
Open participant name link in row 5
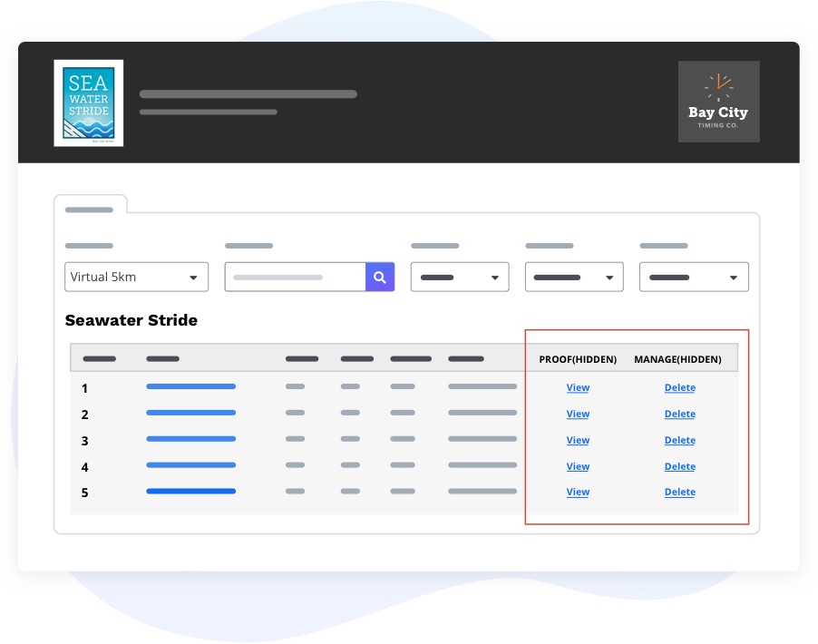pos(190,492)
